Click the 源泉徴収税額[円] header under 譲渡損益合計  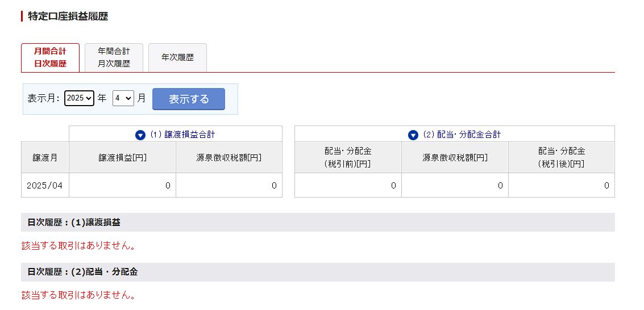tap(228, 157)
